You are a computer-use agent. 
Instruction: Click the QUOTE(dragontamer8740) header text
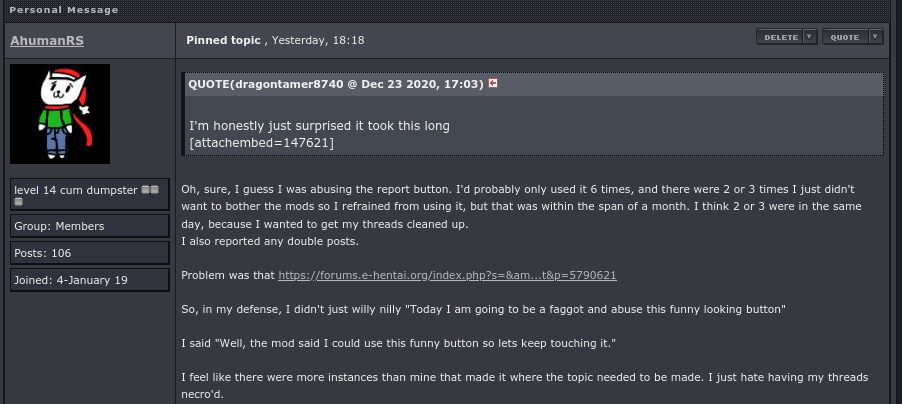pyautogui.click(x=336, y=84)
